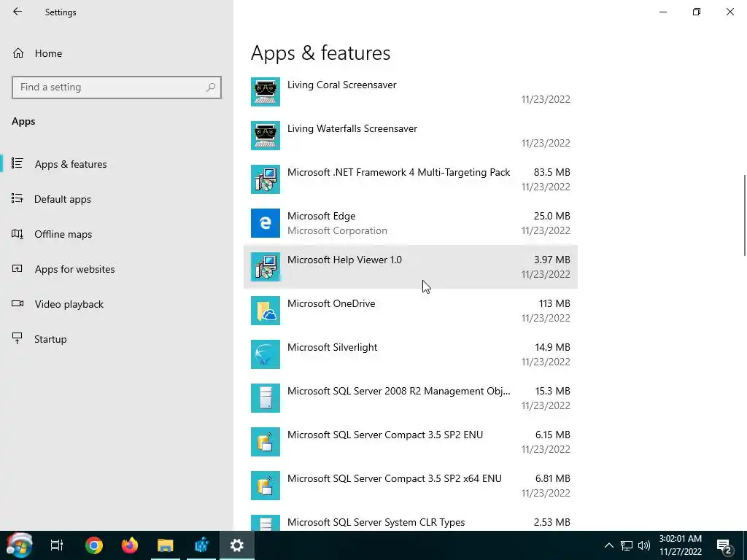Click the 83.5 MB size value

551,172
